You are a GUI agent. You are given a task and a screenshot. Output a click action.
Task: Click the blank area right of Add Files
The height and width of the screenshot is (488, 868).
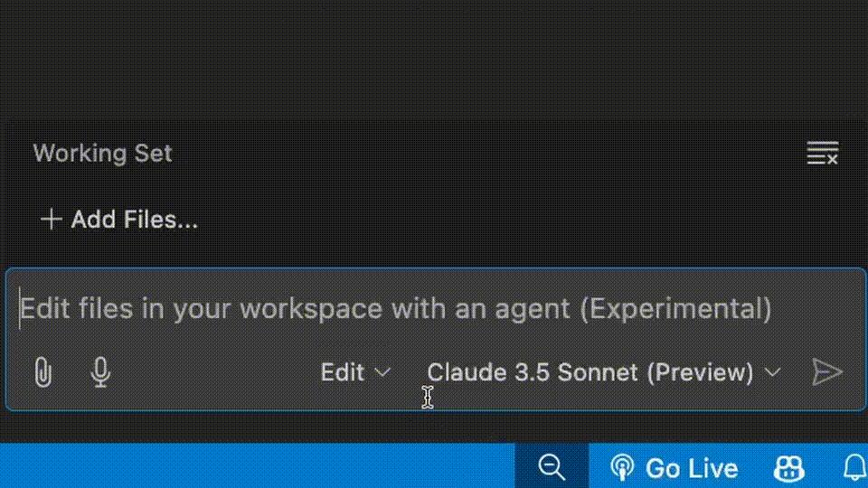pyautogui.click(x=524, y=219)
